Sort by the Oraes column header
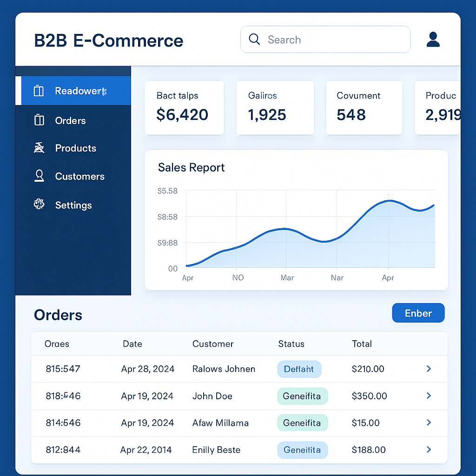476x476 pixels. pos(57,344)
